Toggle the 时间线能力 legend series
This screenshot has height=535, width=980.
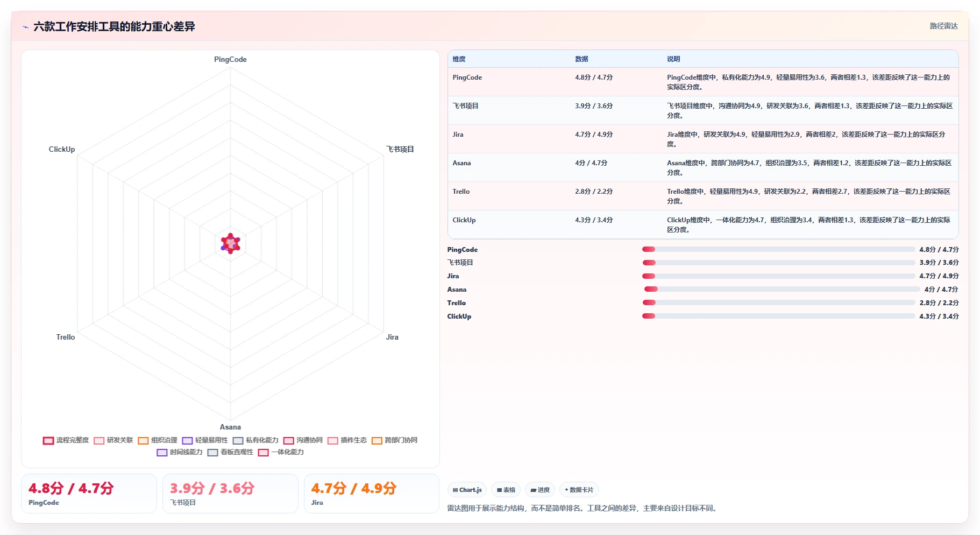click(x=180, y=452)
